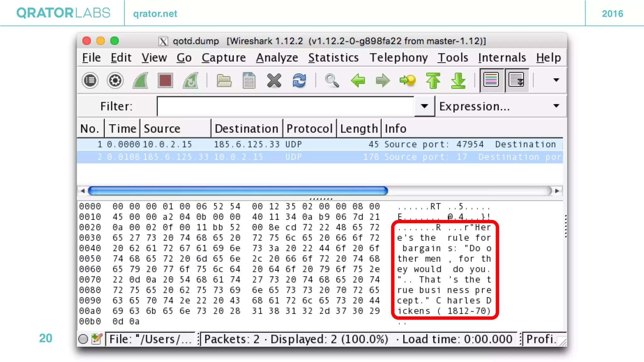
Task: Restart the current capture icon
Action: click(191, 80)
